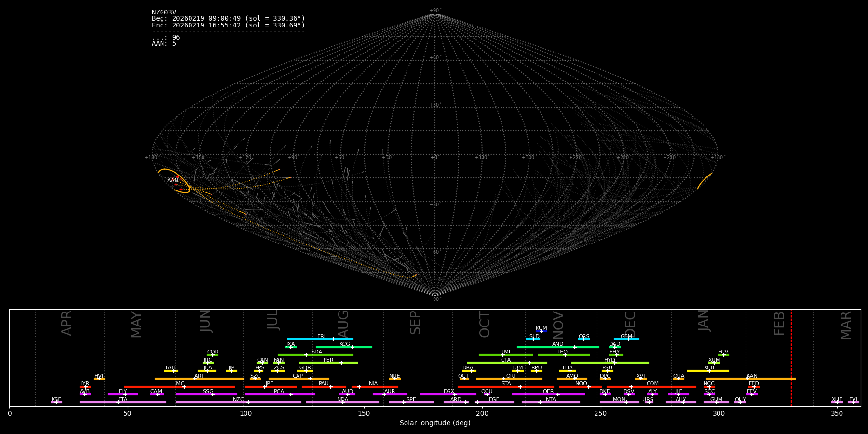
Task: Click the URS shower label
Action: click(648, 400)
